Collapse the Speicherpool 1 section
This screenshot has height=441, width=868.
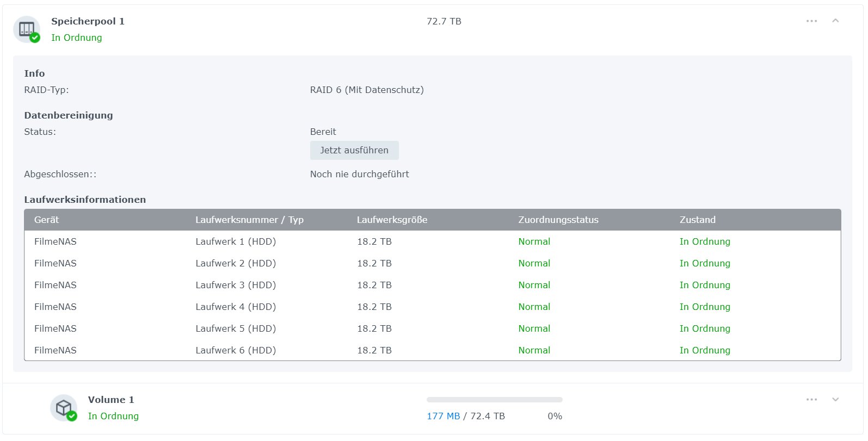pyautogui.click(x=835, y=21)
